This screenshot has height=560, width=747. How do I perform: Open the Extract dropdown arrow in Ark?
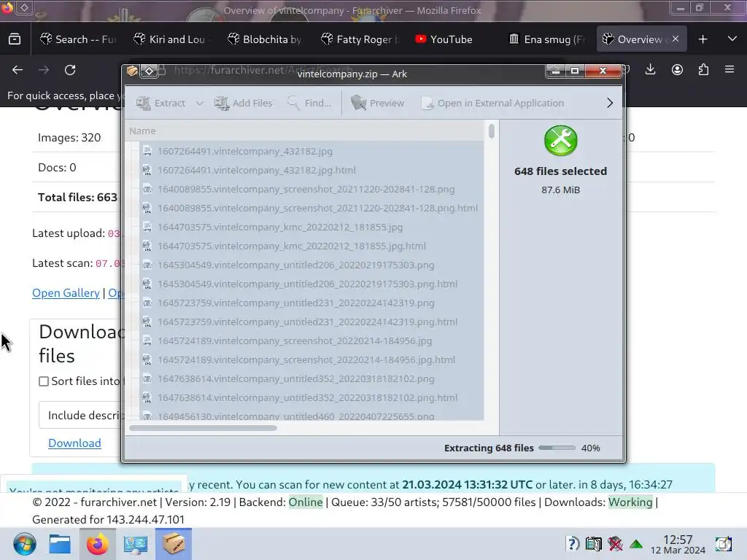click(x=200, y=103)
